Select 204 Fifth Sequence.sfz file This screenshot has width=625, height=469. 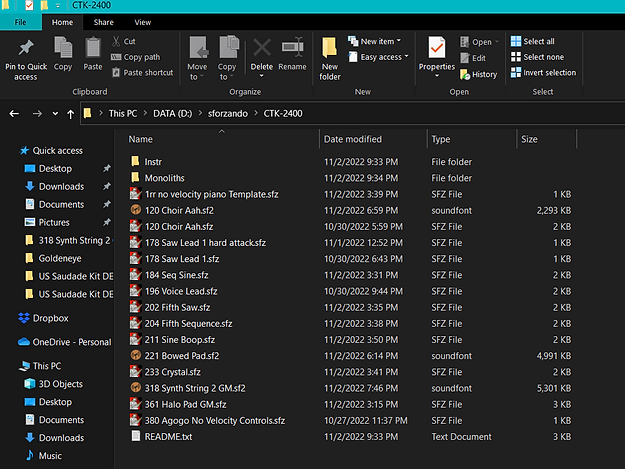(x=188, y=324)
